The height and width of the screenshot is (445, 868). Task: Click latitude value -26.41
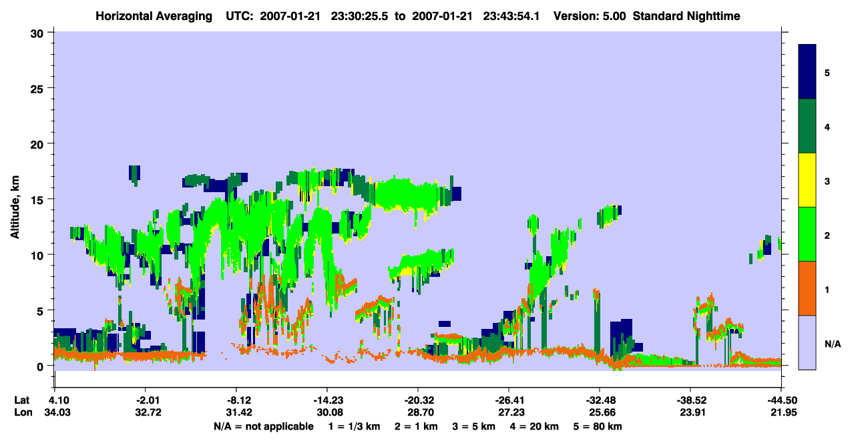tap(508, 401)
